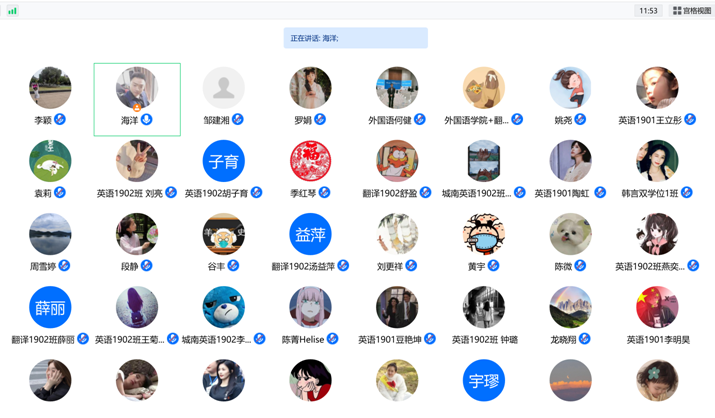Click the participant name 陈菁Helise
This screenshot has width=715, height=418.
[x=303, y=340]
